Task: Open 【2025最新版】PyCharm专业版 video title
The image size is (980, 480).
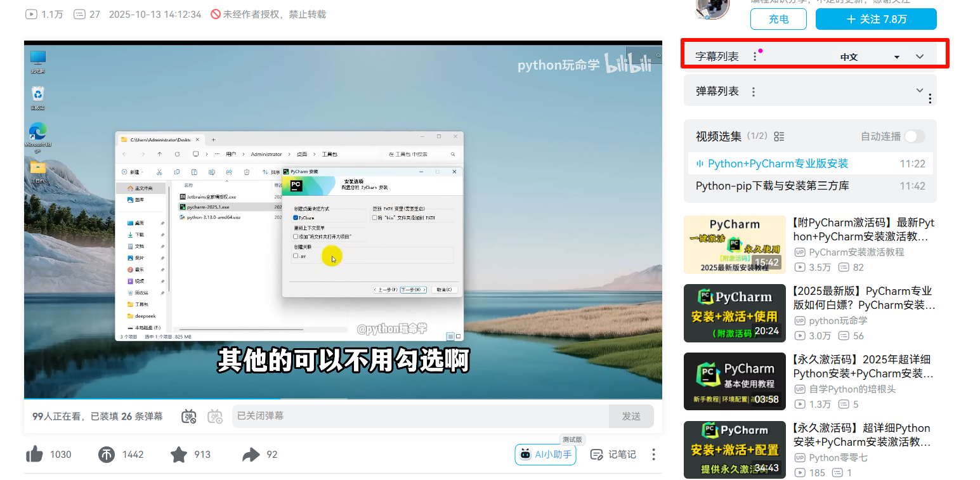Action: (x=864, y=298)
